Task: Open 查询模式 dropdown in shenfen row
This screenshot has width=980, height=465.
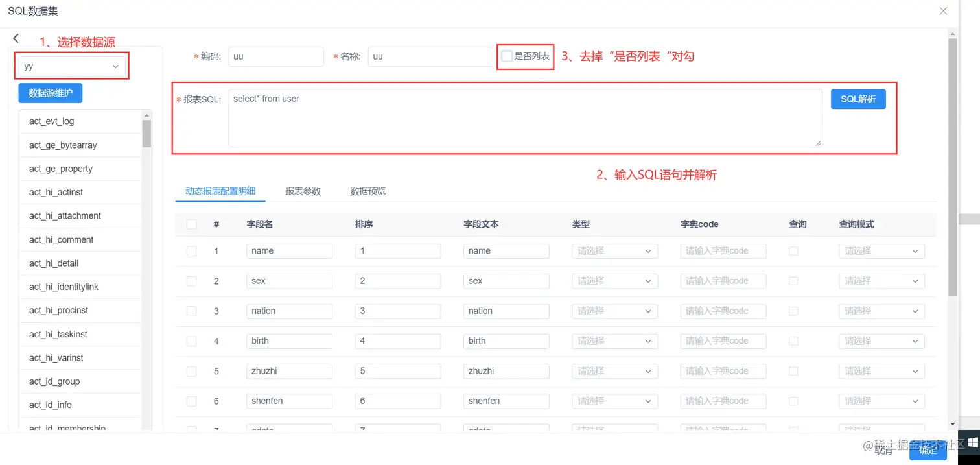Action: tap(881, 401)
